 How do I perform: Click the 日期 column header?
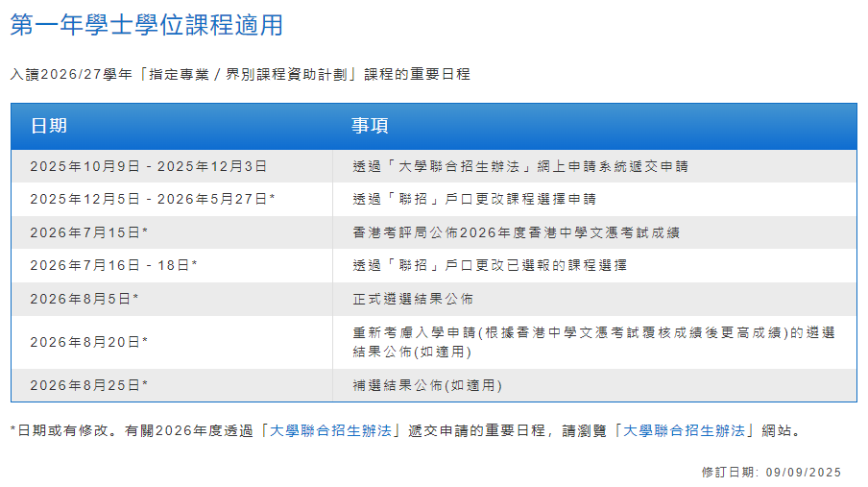point(49,126)
